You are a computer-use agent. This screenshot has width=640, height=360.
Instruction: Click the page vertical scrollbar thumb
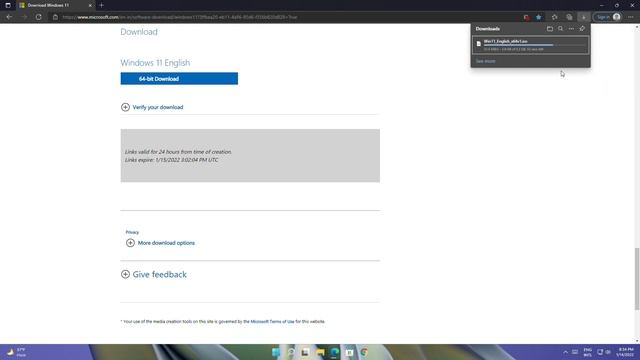pos(637,278)
